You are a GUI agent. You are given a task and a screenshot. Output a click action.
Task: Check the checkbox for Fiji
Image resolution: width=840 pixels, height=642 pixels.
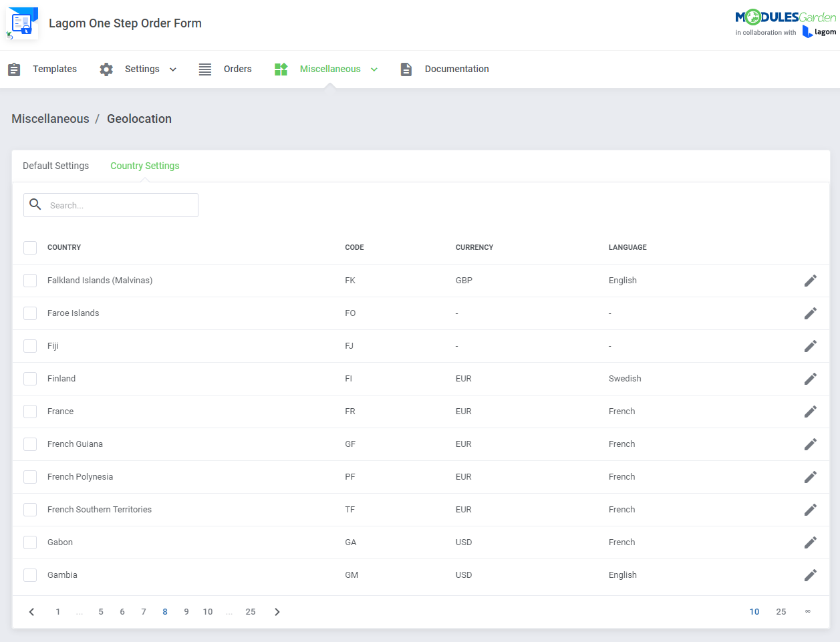click(29, 345)
